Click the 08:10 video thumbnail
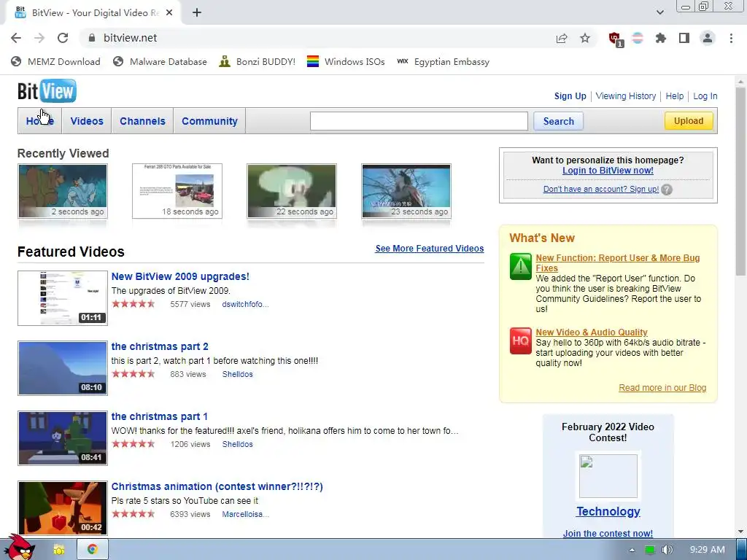This screenshot has width=747, height=560. point(63,368)
